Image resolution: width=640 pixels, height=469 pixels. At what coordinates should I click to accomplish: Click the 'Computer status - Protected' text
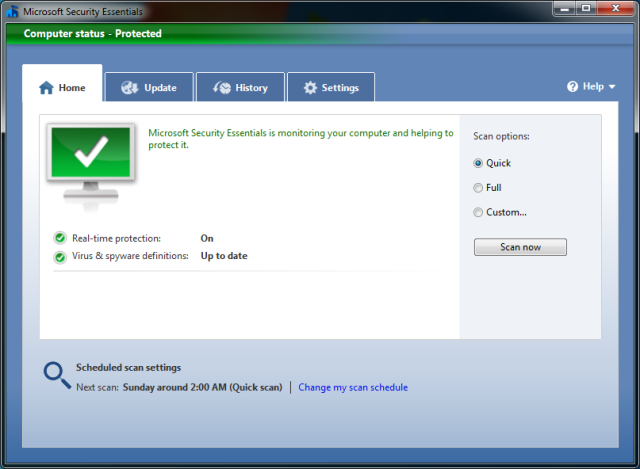93,33
